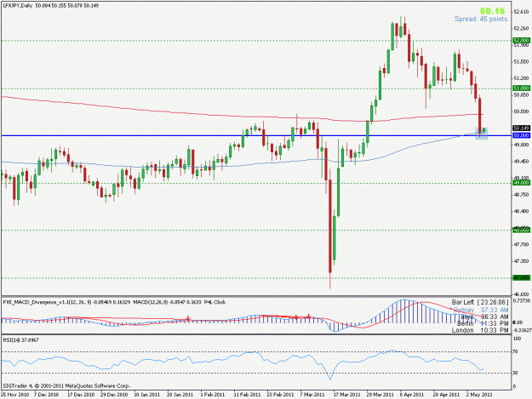Click the 46.650 price axis label
Image resolution: width=532 pixels, height=399 pixels.
pos(522,294)
